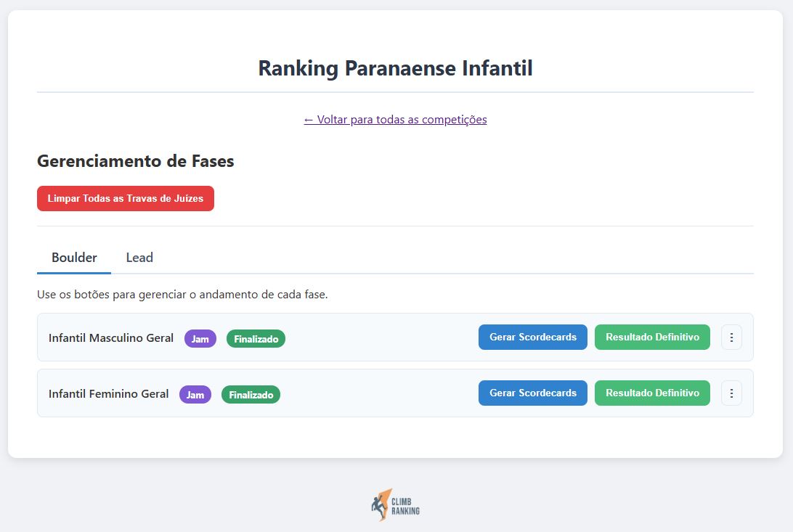Select the Boulder tab
The width and height of the screenshot is (793, 532).
click(73, 258)
